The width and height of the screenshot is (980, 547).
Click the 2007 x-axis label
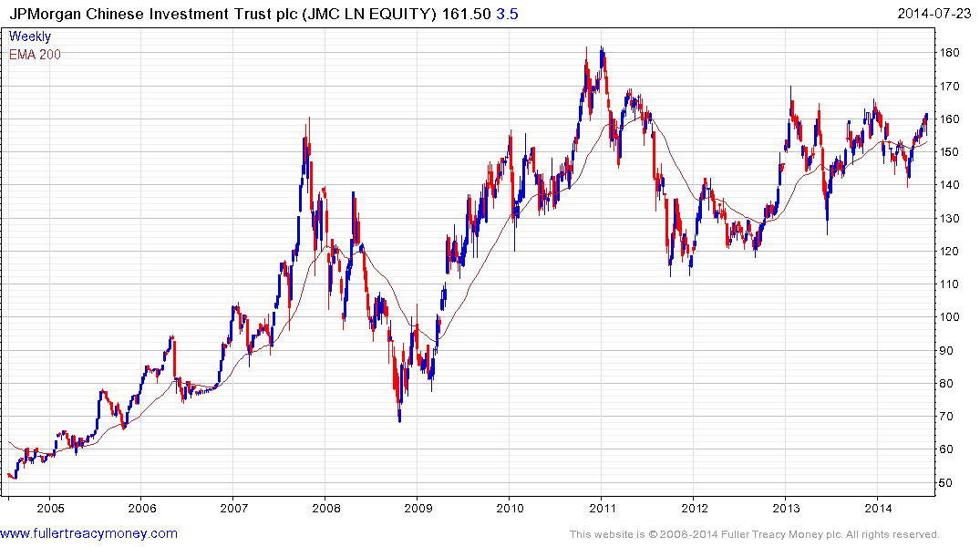tap(233, 508)
